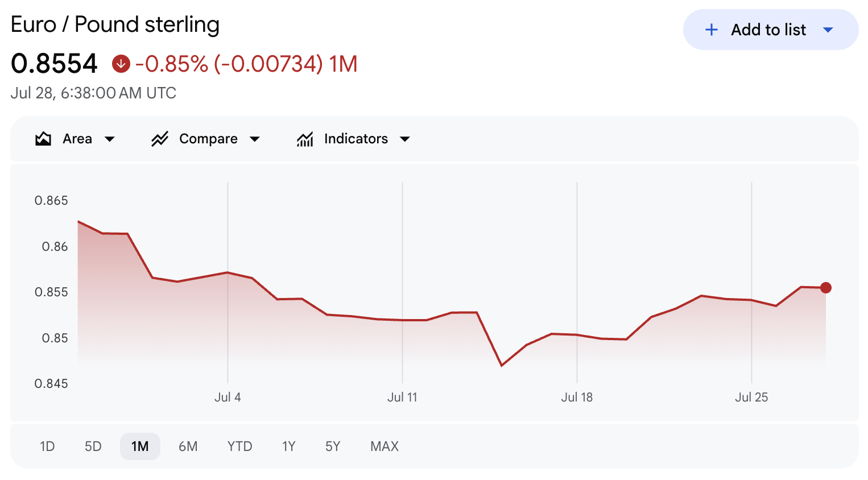Image resolution: width=868 pixels, height=480 pixels.
Task: Click the Jul 25 date axis label
Action: click(751, 398)
